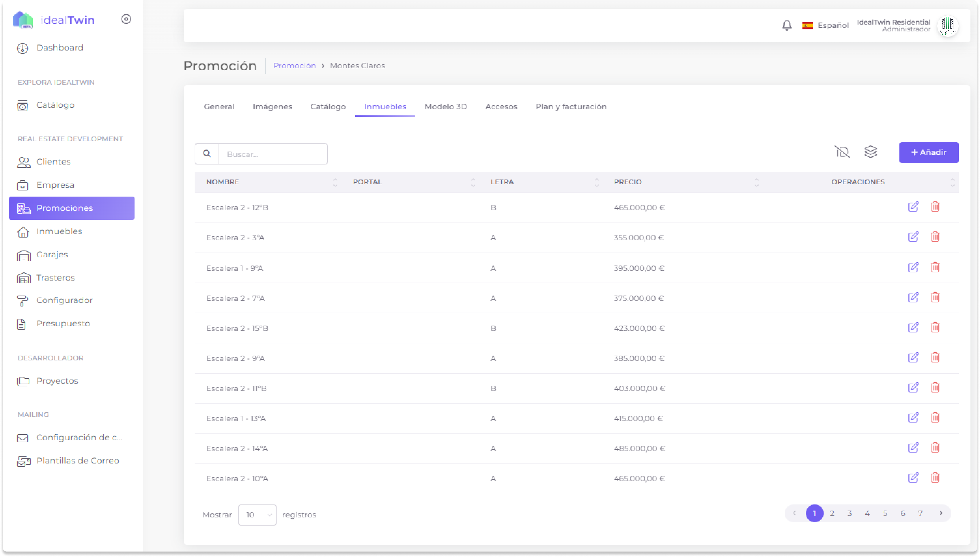980x557 pixels.
Task: Go to pagination page 3
Action: [x=849, y=513]
